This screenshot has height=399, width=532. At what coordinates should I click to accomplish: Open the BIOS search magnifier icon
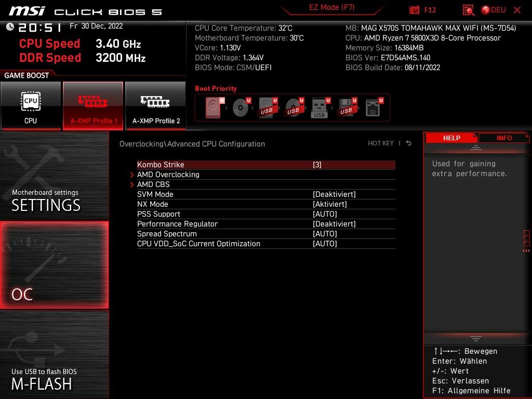coord(468,10)
